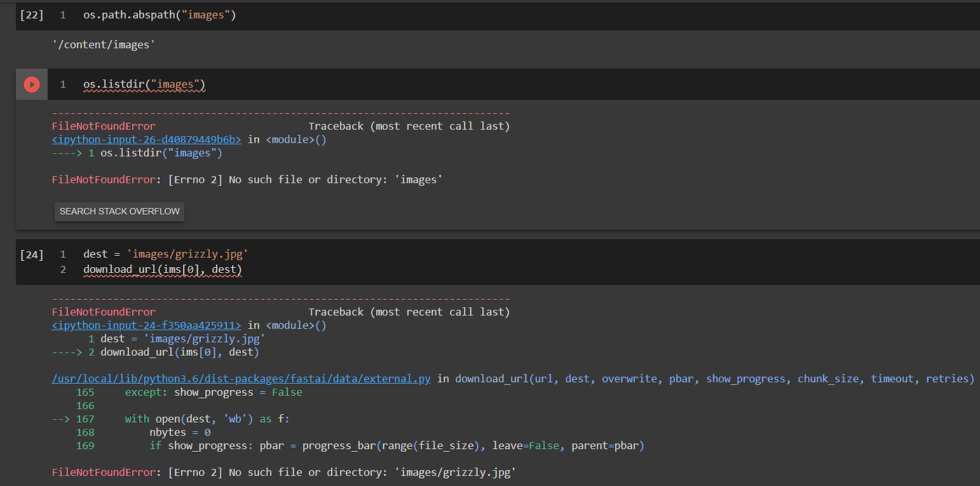Click the [24] execution count indicator
Screen dimensions: 980x486
pyautogui.click(x=31, y=254)
